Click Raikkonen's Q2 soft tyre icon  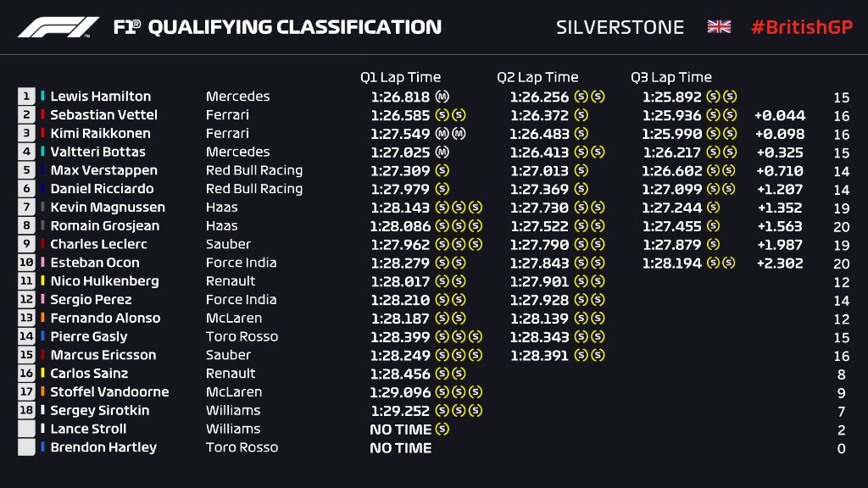tap(581, 134)
